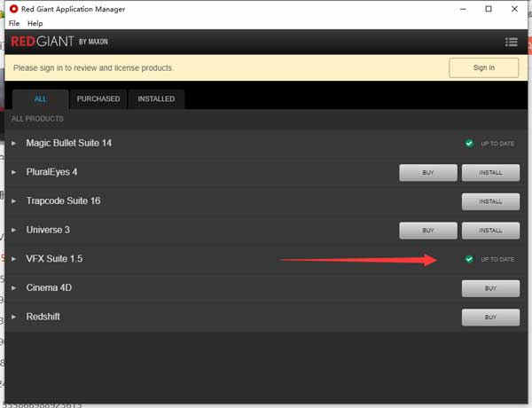Viewport: 532px width, 408px height.
Task: Open the list menu icon in header
Action: [511, 42]
